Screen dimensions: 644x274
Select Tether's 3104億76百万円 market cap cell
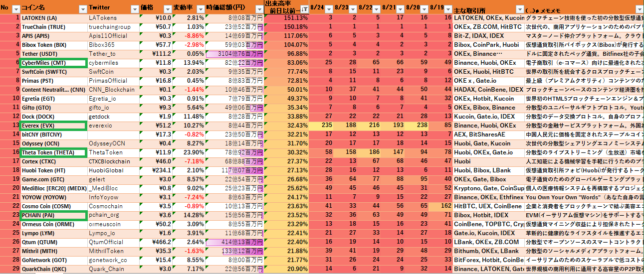pyautogui.click(x=234, y=54)
